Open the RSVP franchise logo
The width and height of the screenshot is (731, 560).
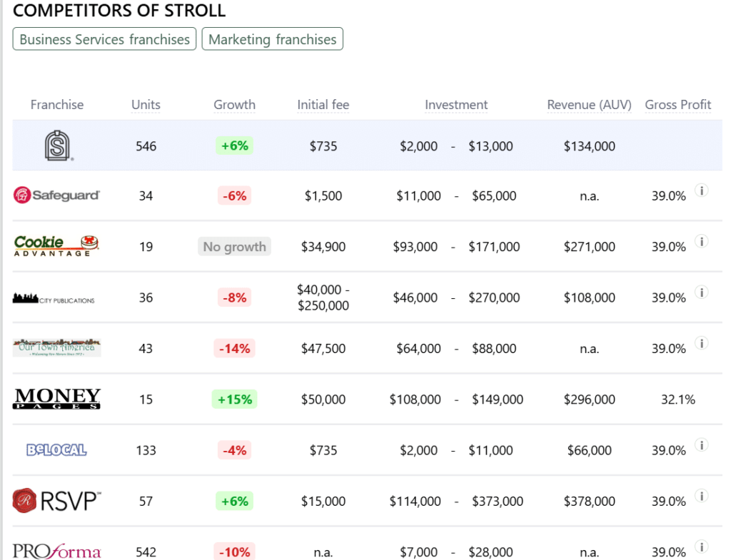(x=56, y=501)
